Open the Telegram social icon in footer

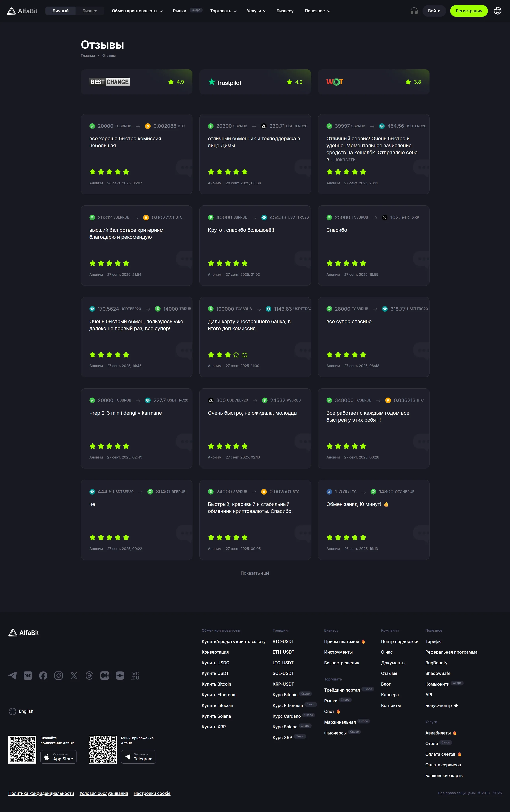tap(13, 676)
